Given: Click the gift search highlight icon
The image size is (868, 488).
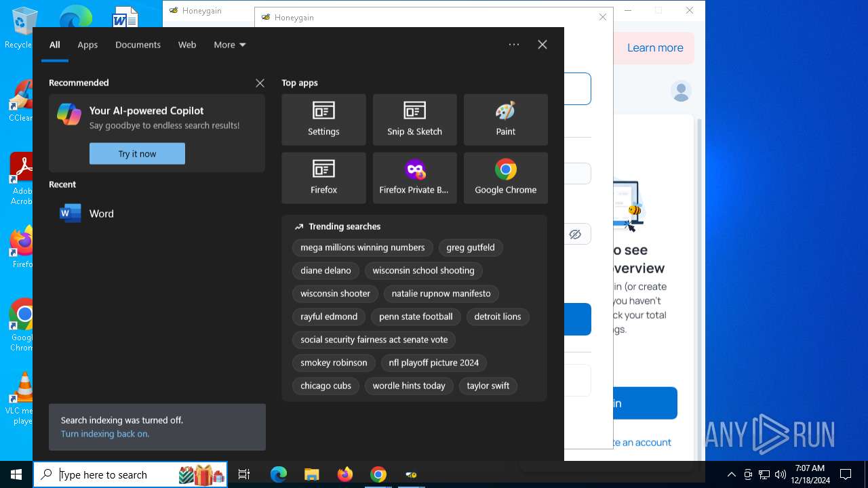Looking at the screenshot, I should click(x=202, y=474).
